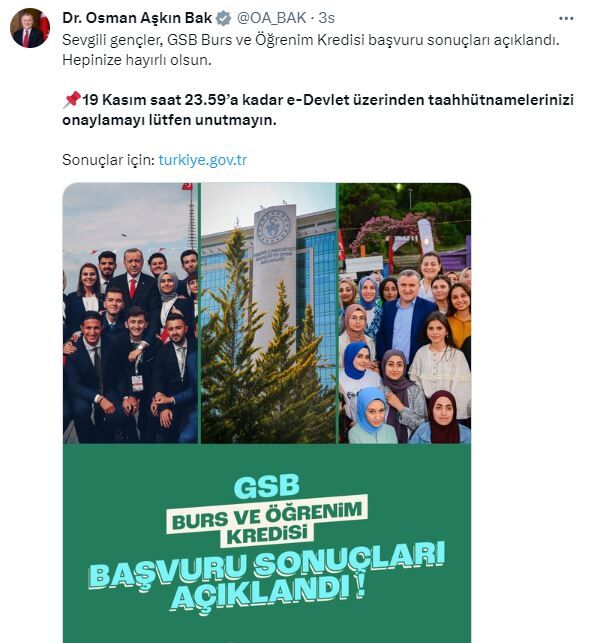Viewport: 592px width, 643px height.
Task: Click the large GSB heading on banner
Action: 266,487
